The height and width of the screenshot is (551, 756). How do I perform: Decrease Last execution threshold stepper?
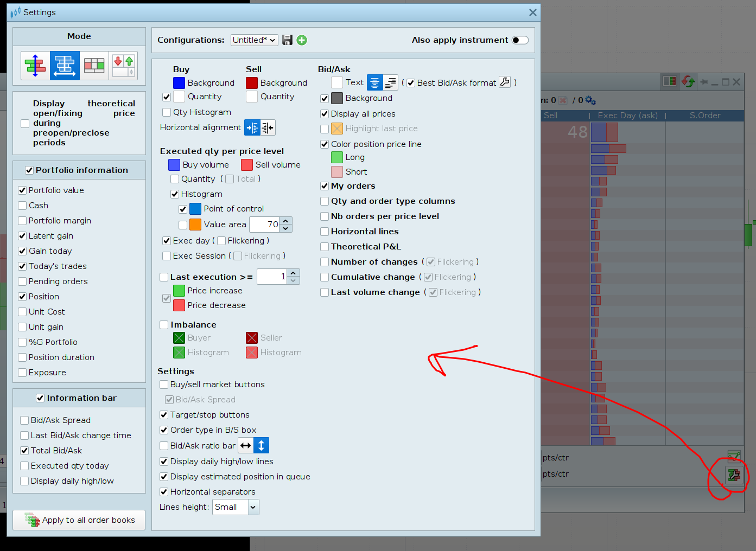(x=294, y=280)
